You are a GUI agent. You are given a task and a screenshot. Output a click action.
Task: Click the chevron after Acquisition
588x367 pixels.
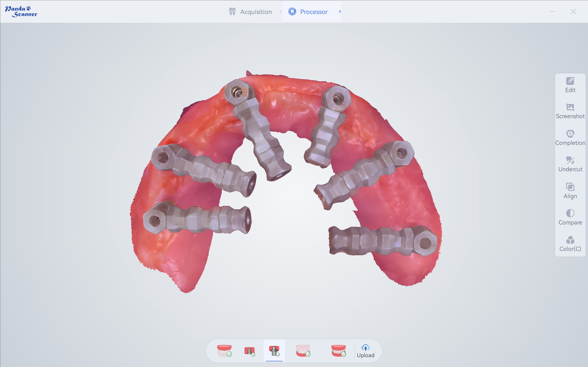click(x=280, y=11)
